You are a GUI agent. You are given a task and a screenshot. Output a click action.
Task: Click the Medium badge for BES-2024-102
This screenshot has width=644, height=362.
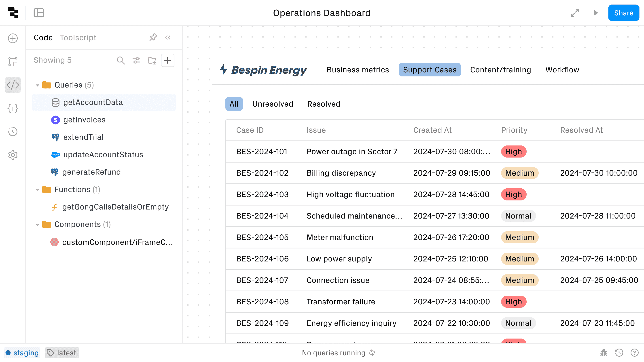[x=519, y=173]
